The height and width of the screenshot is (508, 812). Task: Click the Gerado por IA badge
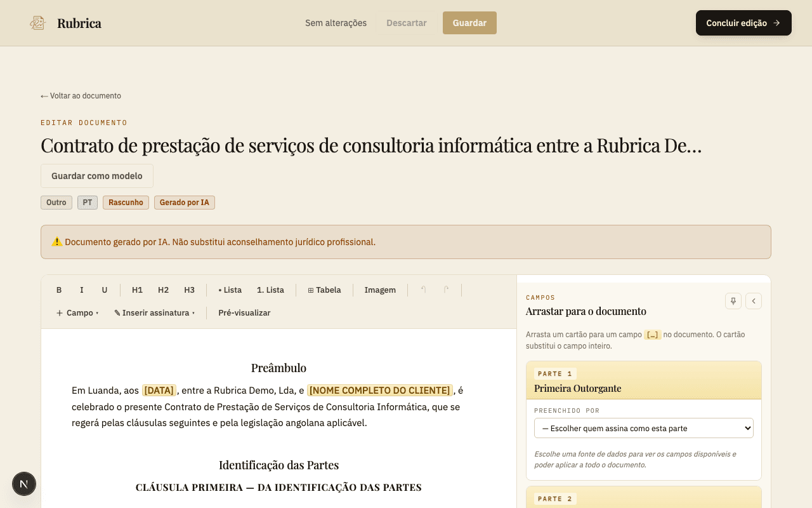[x=185, y=203]
